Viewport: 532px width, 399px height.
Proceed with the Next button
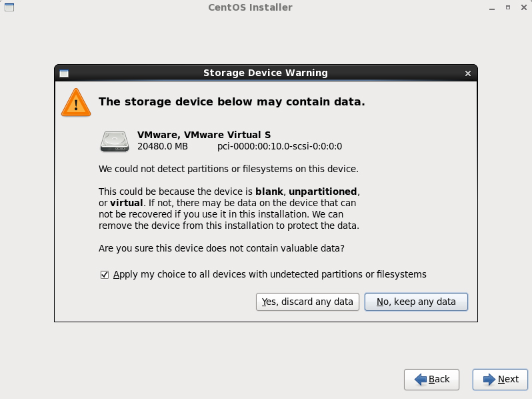click(x=501, y=380)
